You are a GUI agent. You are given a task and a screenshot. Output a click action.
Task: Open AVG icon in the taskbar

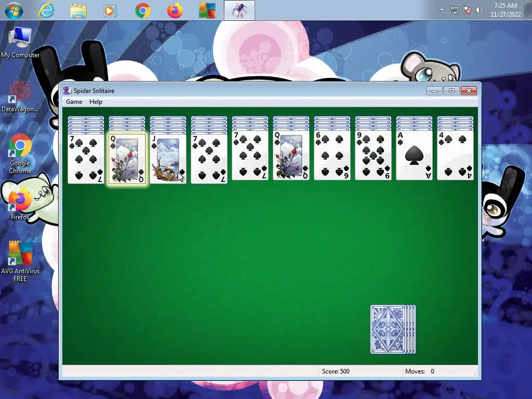coord(207,10)
